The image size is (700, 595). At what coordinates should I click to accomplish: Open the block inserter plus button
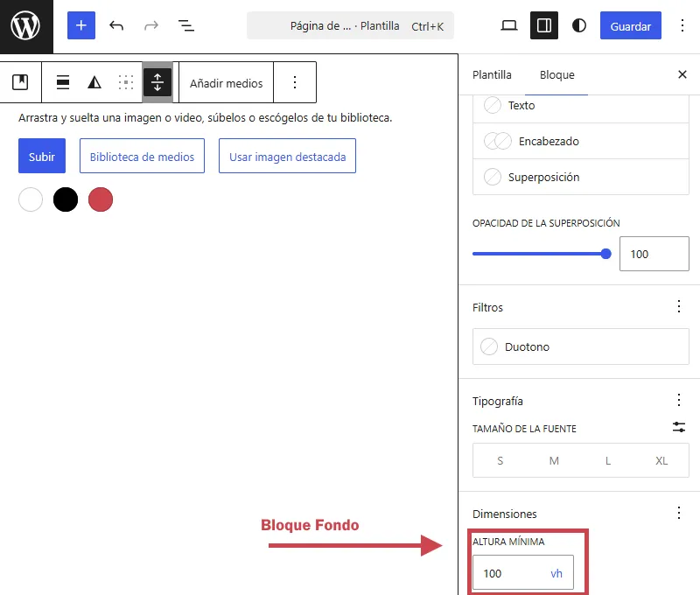(81, 25)
